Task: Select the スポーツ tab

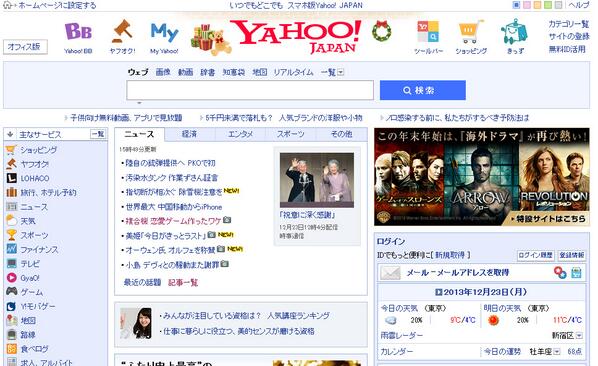Action: [x=291, y=134]
